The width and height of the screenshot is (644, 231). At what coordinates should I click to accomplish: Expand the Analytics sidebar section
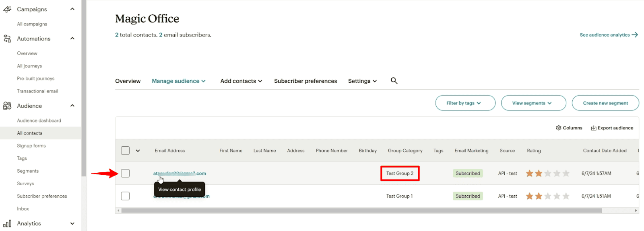point(72,223)
